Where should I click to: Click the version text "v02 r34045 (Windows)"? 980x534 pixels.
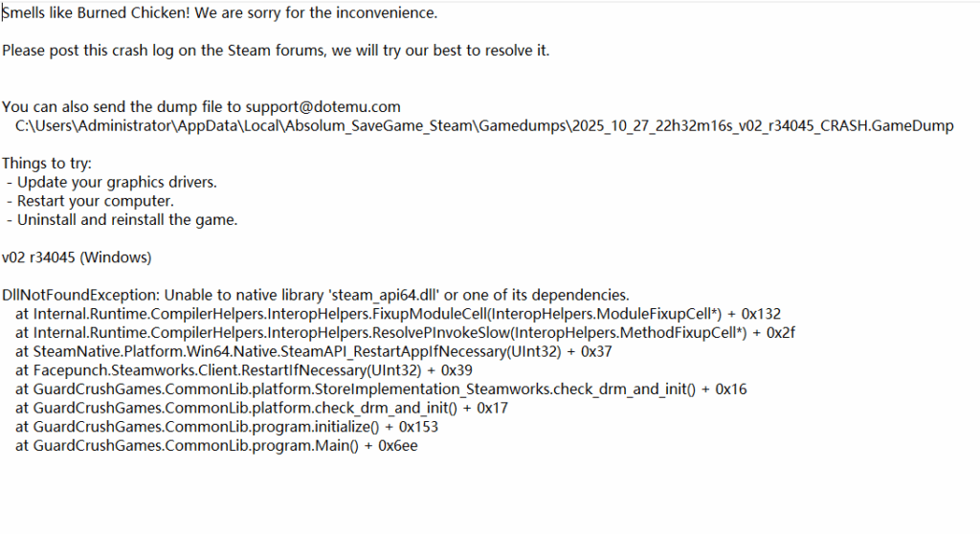pyautogui.click(x=78, y=257)
